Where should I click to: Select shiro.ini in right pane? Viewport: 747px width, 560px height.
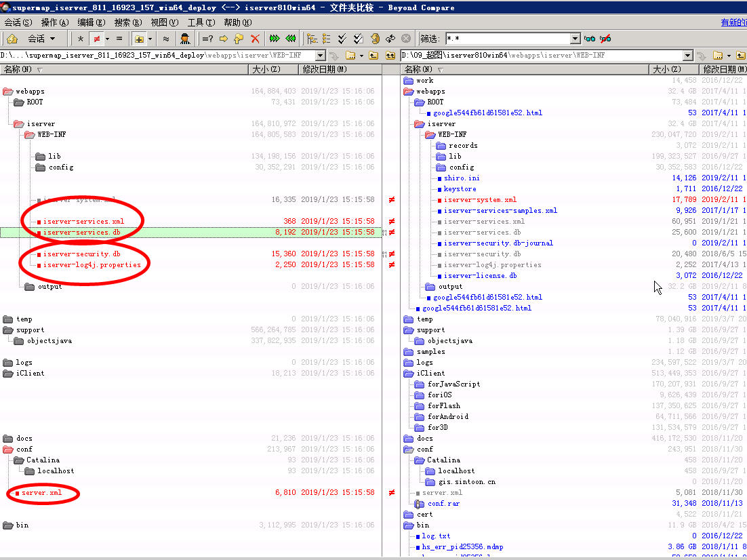462,178
